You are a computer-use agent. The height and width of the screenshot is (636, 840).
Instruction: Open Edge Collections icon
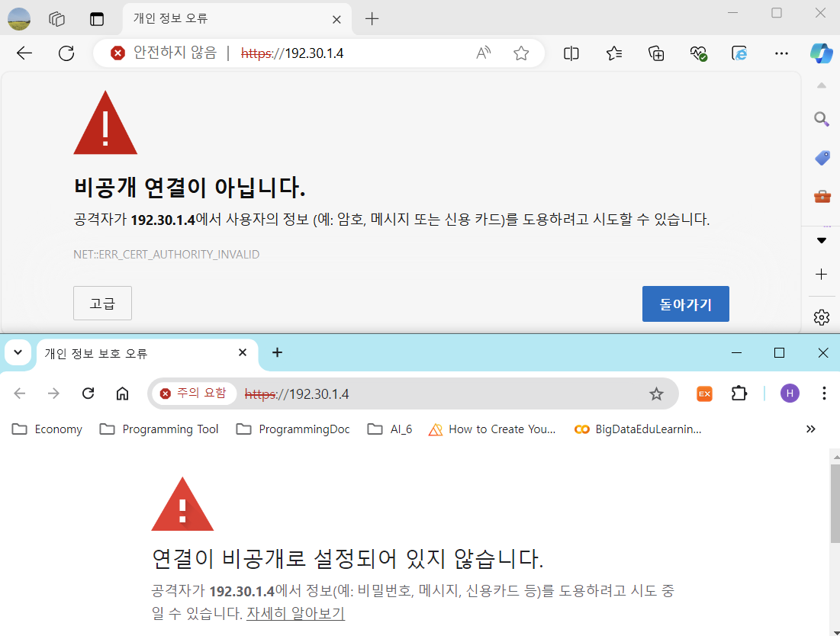[656, 53]
